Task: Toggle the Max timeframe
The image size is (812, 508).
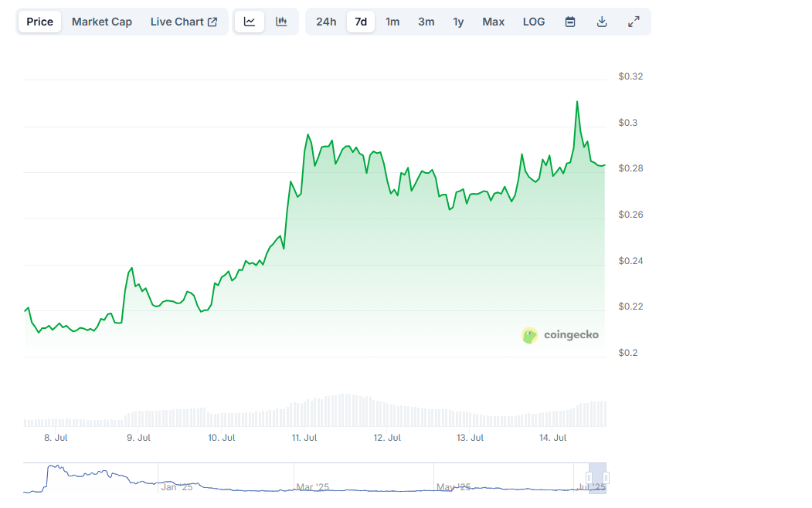Action: click(x=493, y=21)
